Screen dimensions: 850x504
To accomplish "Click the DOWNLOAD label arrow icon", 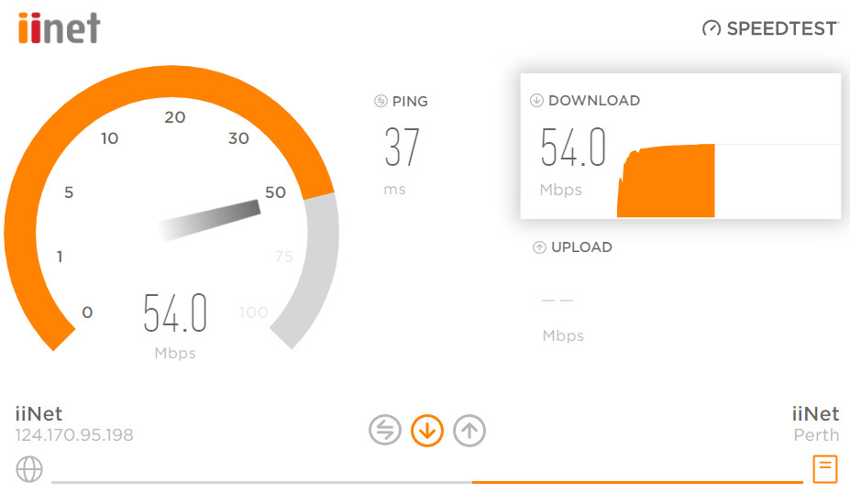I will coord(536,100).
